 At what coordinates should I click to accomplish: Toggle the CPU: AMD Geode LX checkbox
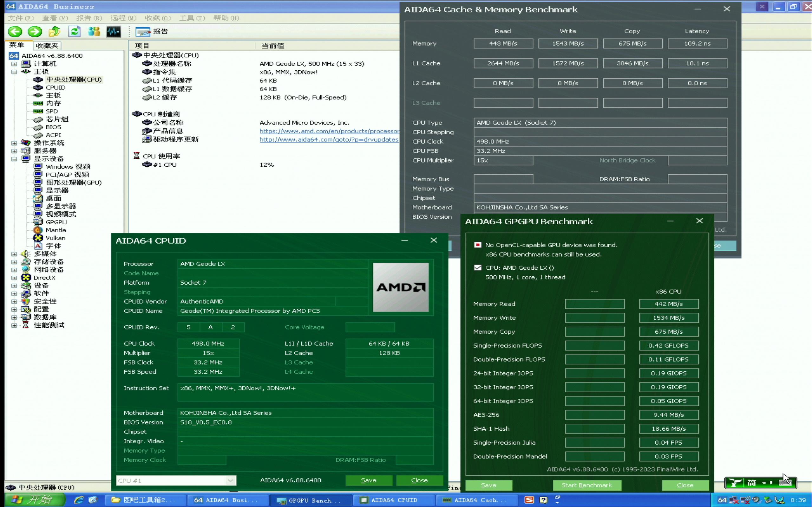click(x=478, y=267)
